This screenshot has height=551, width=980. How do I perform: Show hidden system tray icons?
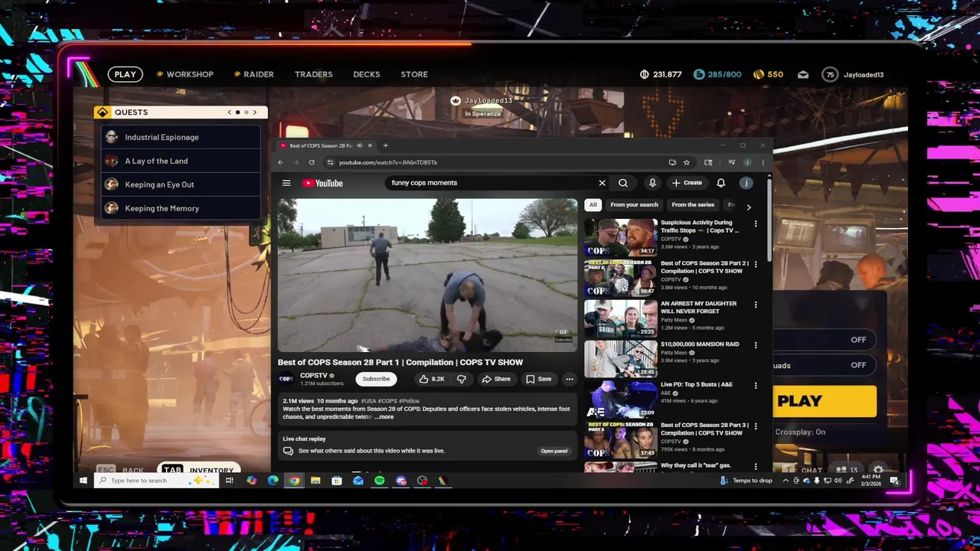[x=785, y=481]
